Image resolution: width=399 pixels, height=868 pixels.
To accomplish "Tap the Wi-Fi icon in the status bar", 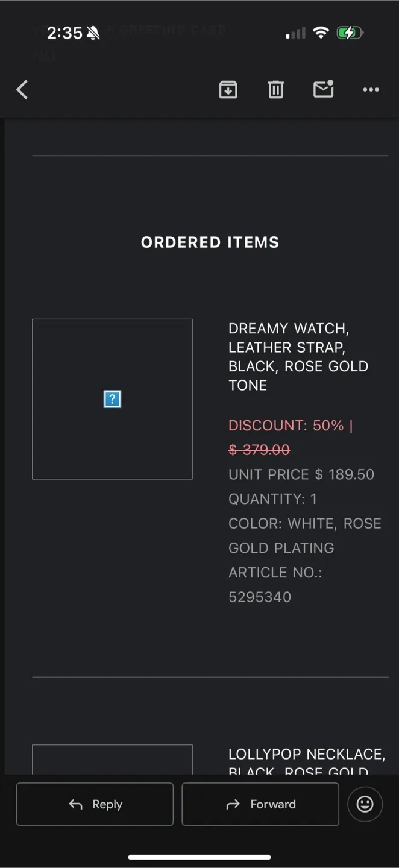I will click(x=321, y=33).
